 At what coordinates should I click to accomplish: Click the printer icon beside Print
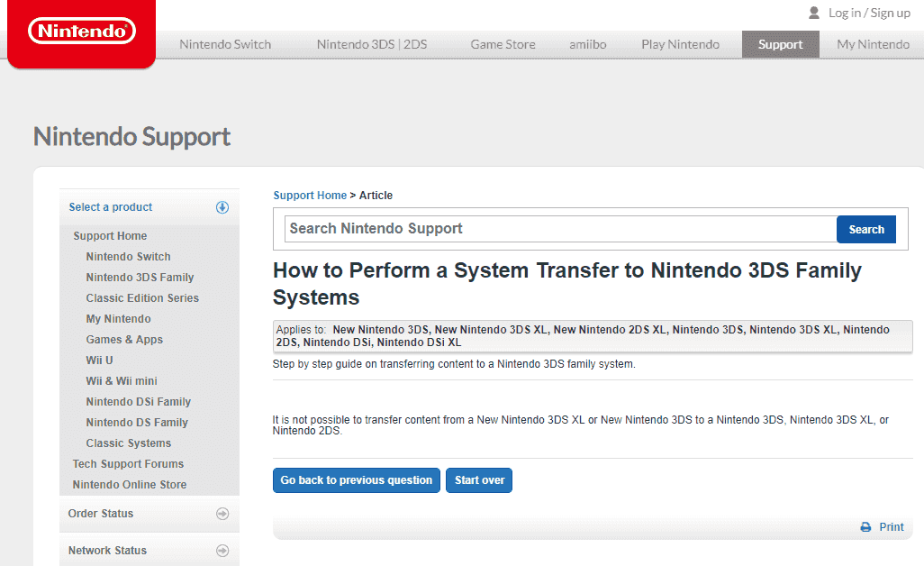pos(865,527)
